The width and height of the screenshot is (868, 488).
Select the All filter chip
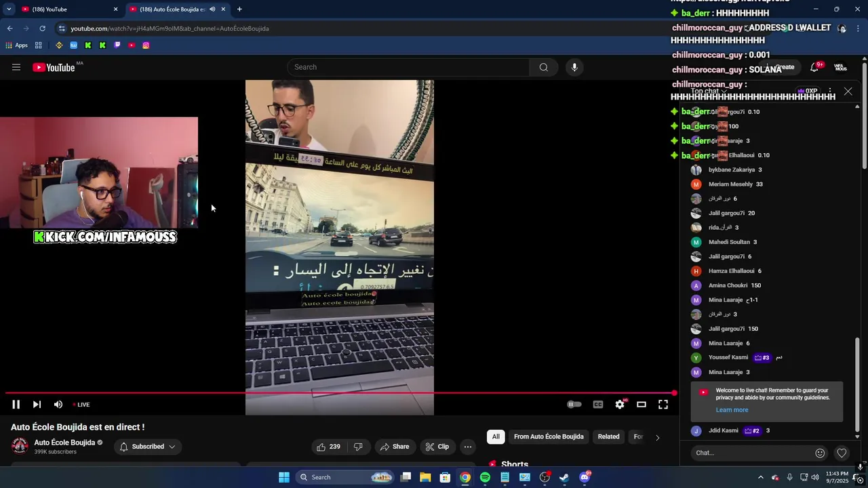(496, 436)
